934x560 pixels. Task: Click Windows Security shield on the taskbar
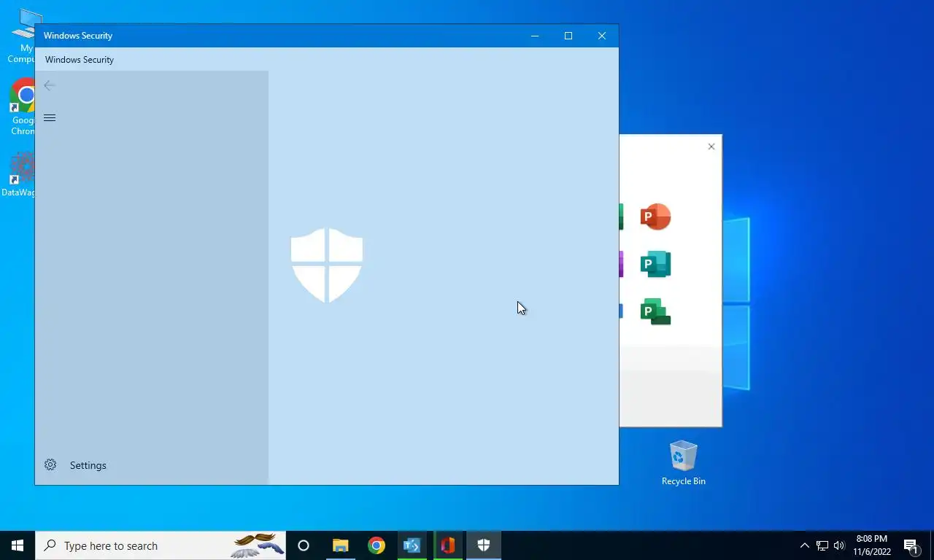(x=483, y=545)
